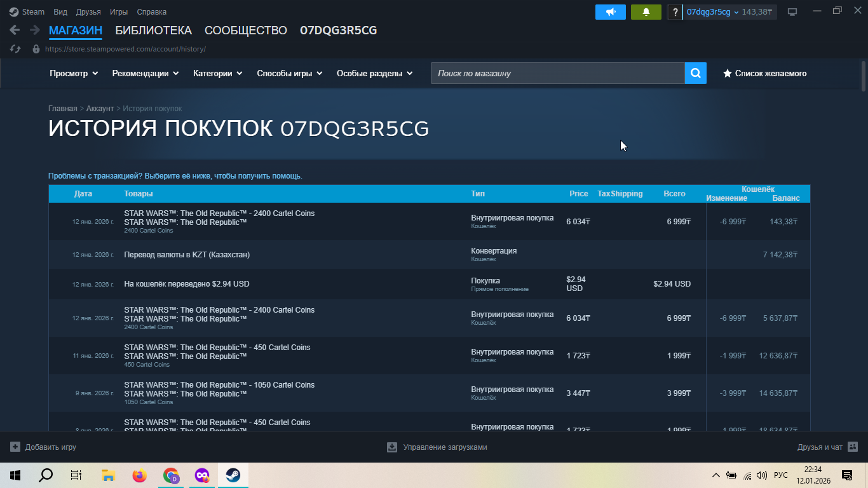Click the plus icon for adding a game
The image size is (868, 488).
[15, 447]
